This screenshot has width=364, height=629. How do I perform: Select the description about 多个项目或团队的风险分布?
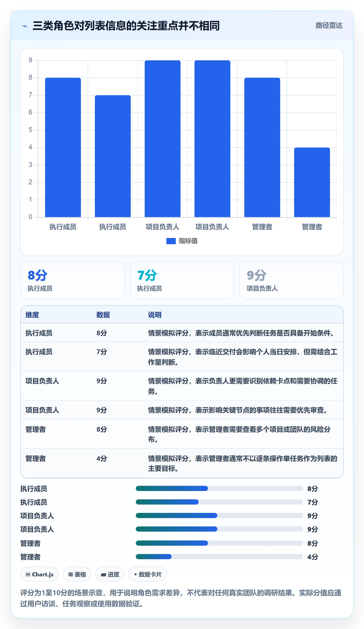[x=239, y=434]
